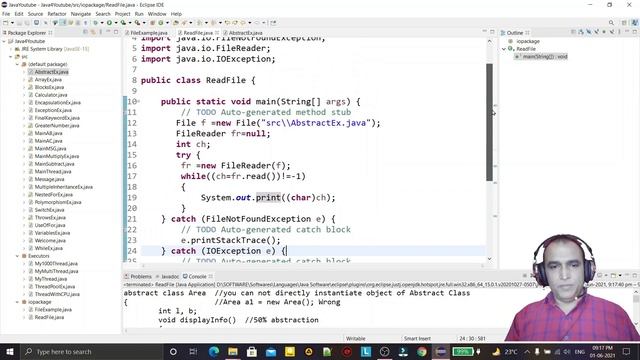Collapse the Executors package node
The image size is (640, 360).
point(18,256)
